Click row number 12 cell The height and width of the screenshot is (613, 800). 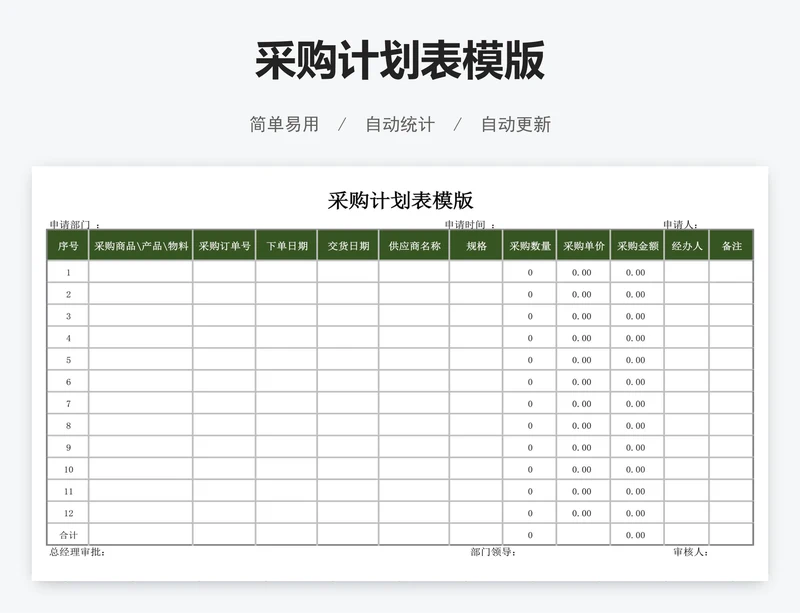click(x=68, y=513)
